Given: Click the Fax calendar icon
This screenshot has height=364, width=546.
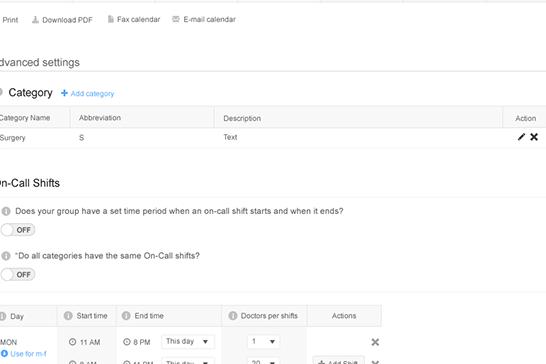Looking at the screenshot, I should coord(110,19).
